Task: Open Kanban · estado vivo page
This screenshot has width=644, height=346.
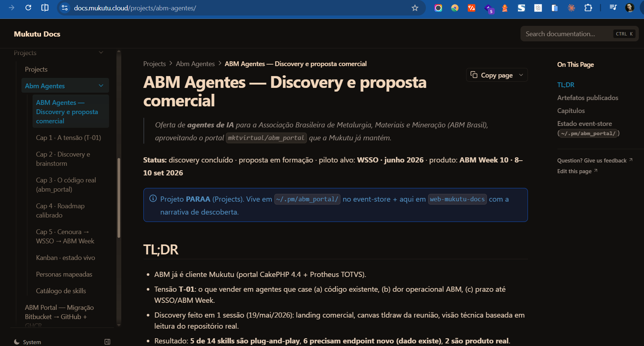Action: pos(65,258)
